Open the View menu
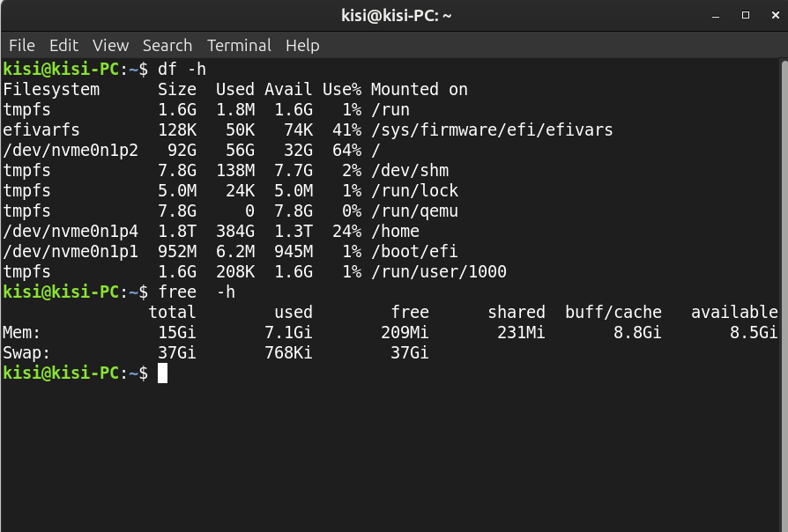Screen dimensions: 788x532 click(x=110, y=46)
